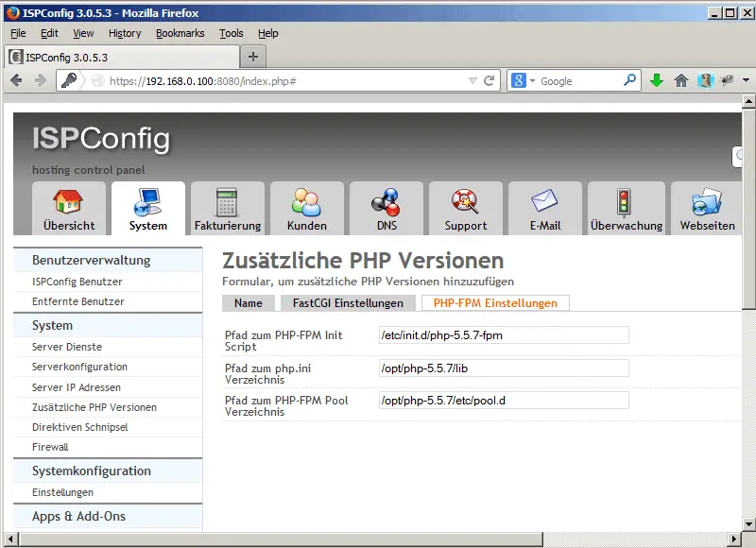
Task: Go forward with the browser forward arrow
Action: [x=41, y=80]
